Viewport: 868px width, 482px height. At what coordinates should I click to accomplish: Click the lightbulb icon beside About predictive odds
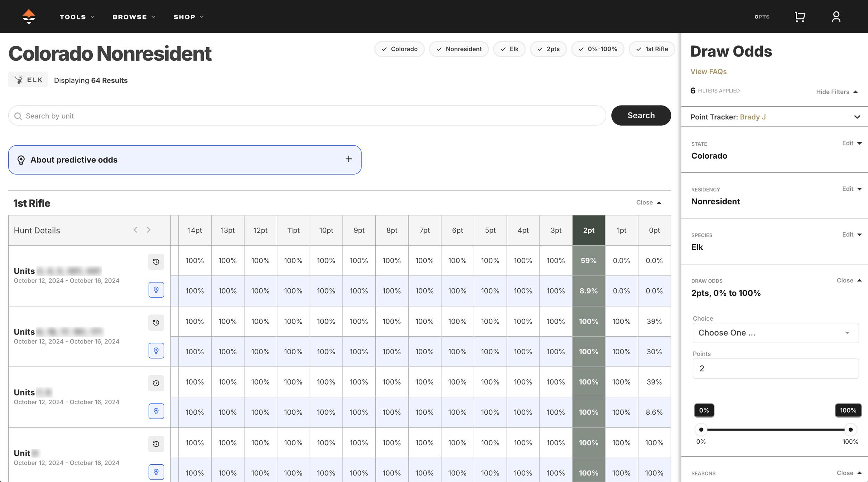click(x=21, y=160)
